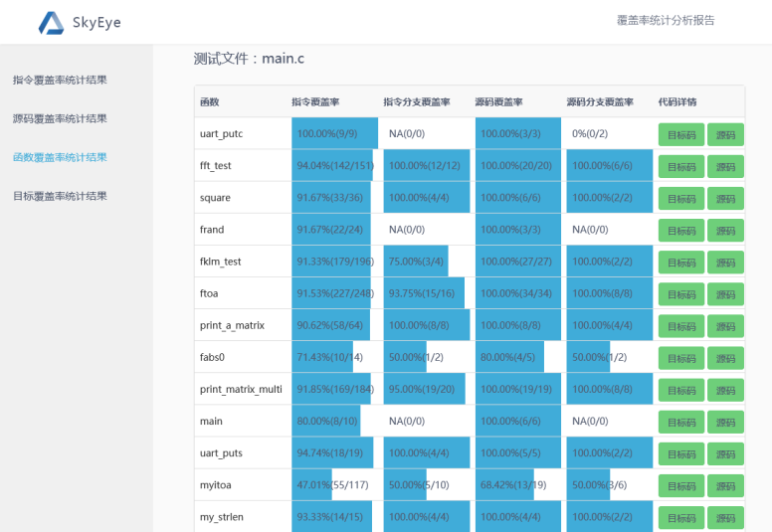The width and height of the screenshot is (772, 532).
Task: Open 目标码 for main row
Action: (681, 423)
